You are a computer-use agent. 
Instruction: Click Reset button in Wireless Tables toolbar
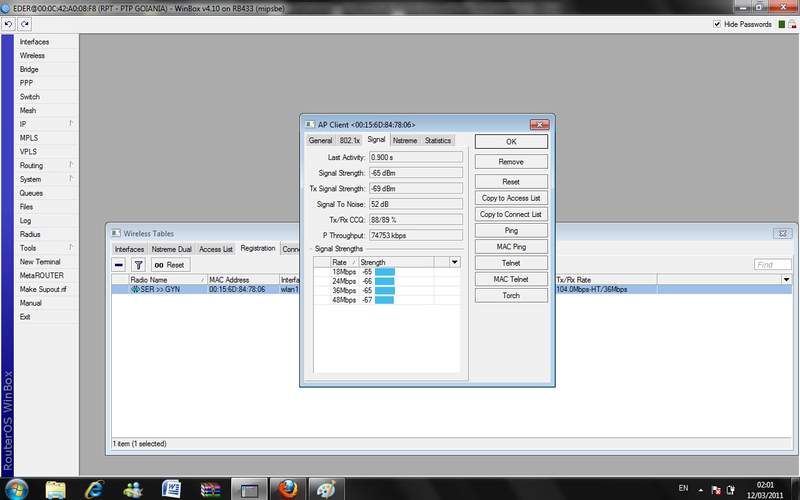(x=170, y=265)
